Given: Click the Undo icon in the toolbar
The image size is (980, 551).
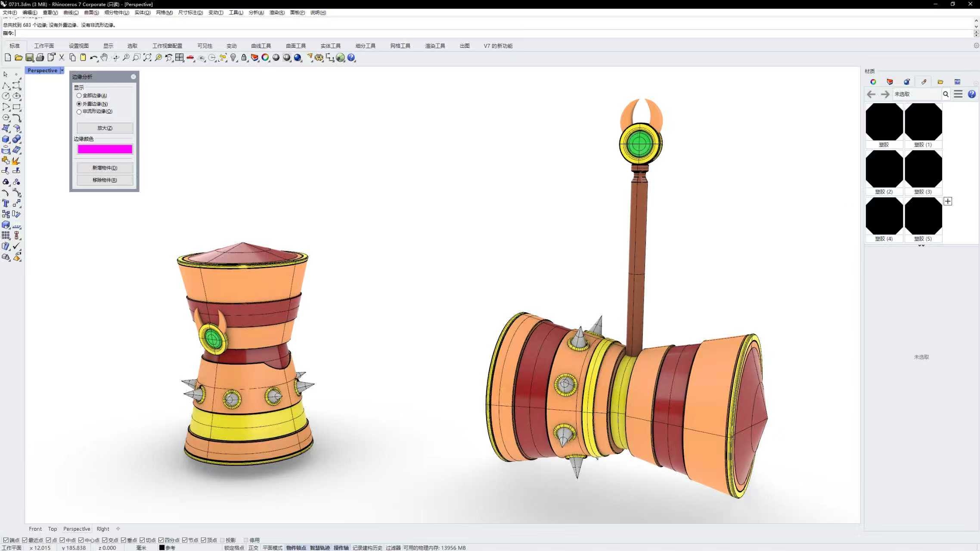Looking at the screenshot, I should tap(94, 57).
